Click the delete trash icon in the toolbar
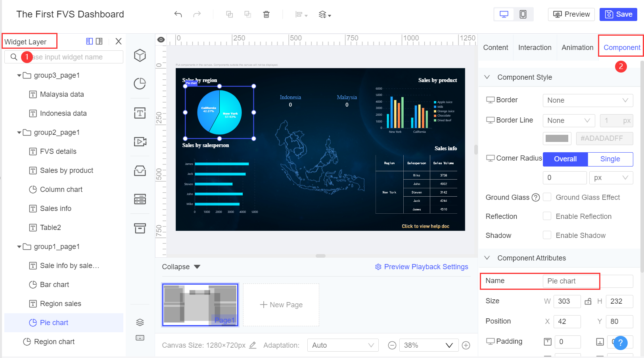Image resolution: width=644 pixels, height=358 pixels. 266,14
